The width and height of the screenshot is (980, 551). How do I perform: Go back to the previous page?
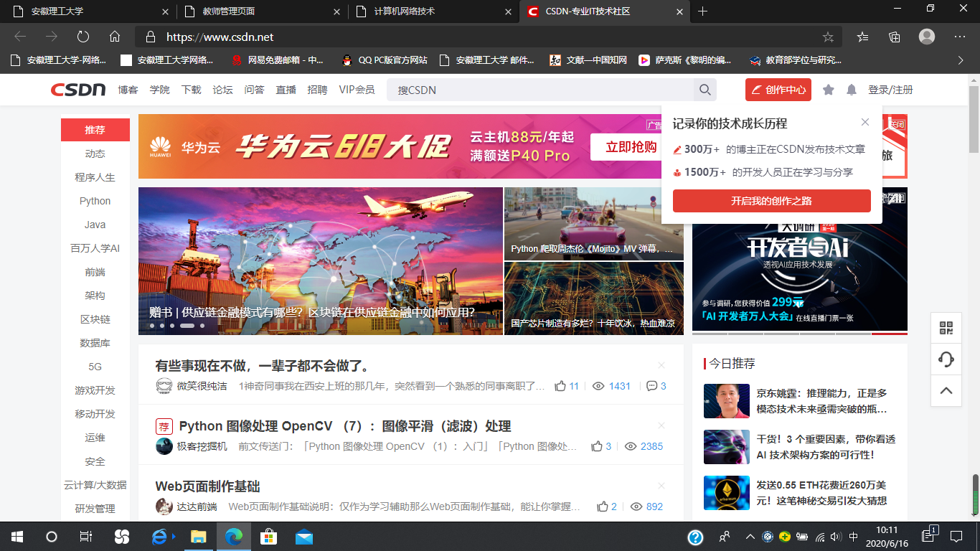tap(20, 37)
